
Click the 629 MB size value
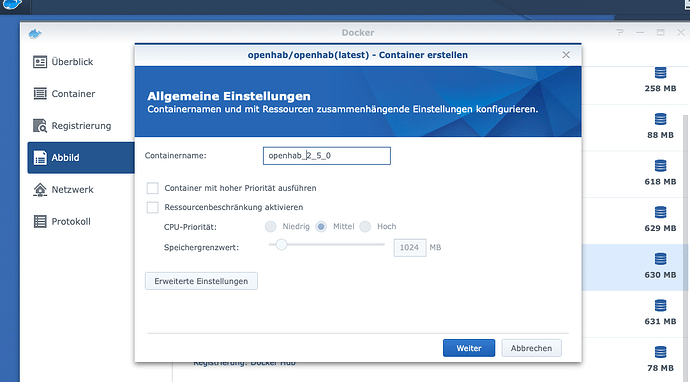[660, 228]
